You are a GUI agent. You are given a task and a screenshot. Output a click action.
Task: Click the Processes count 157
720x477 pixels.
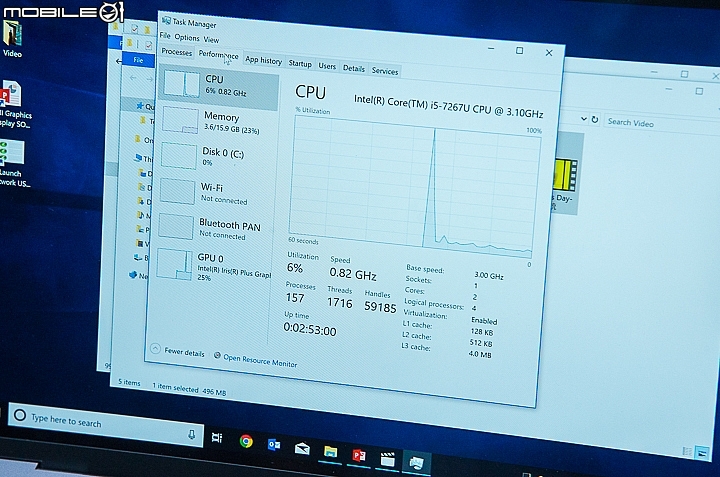click(x=295, y=298)
